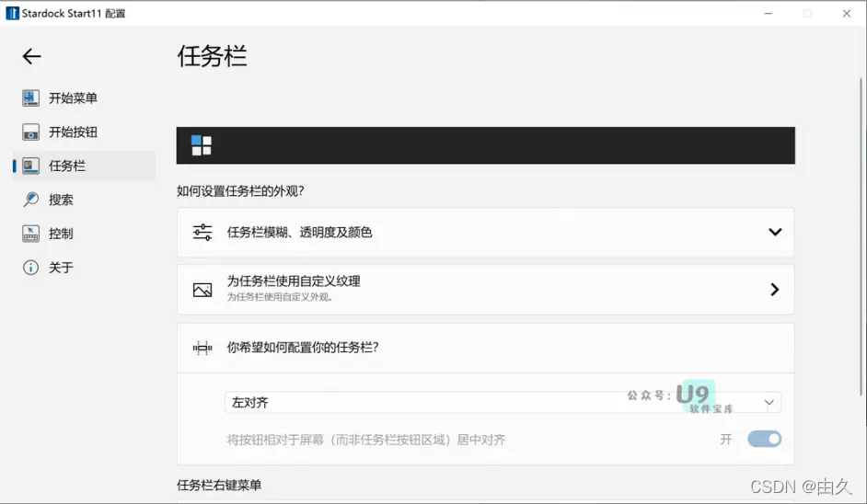867x504 pixels.
Task: Go back with the left arrow
Action: [x=31, y=56]
